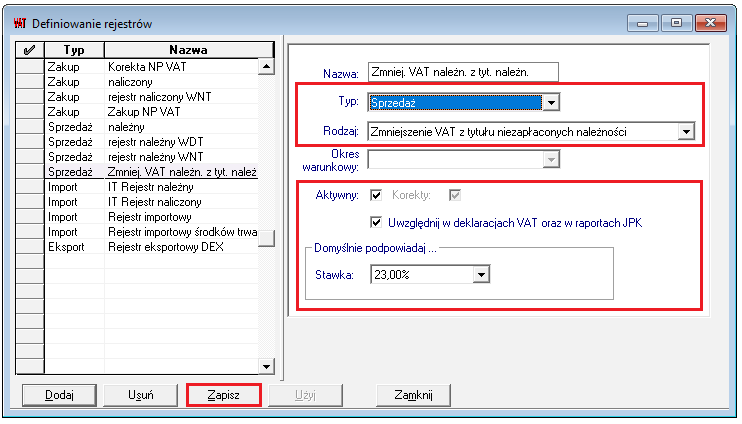This screenshot has height=424, width=742.
Task: Click into the Nazwa input field
Action: pos(463,72)
